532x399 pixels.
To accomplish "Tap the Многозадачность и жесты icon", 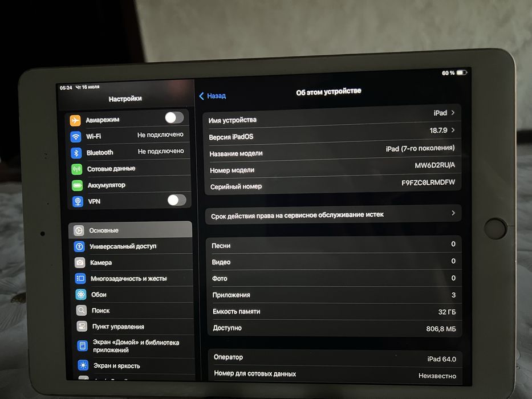I will coord(80,279).
